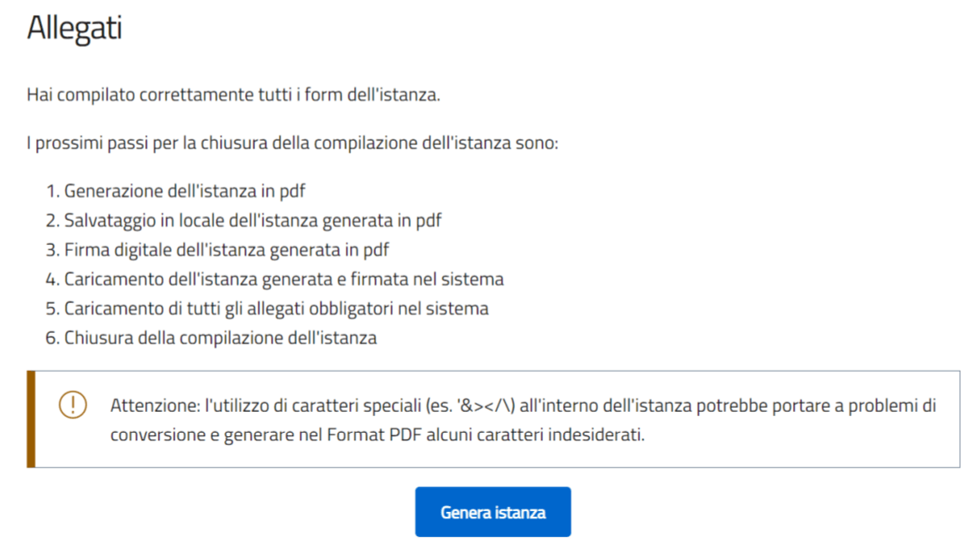Click the "Hai compilato correttamente" sentence

tap(233, 95)
